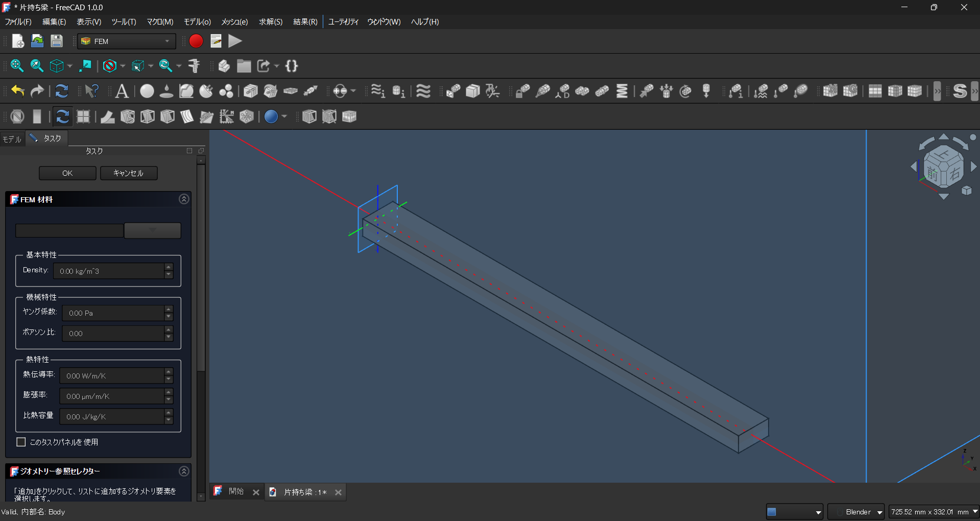Switch to the モデル tab
Viewport: 980px width, 521px height.
(x=12, y=139)
